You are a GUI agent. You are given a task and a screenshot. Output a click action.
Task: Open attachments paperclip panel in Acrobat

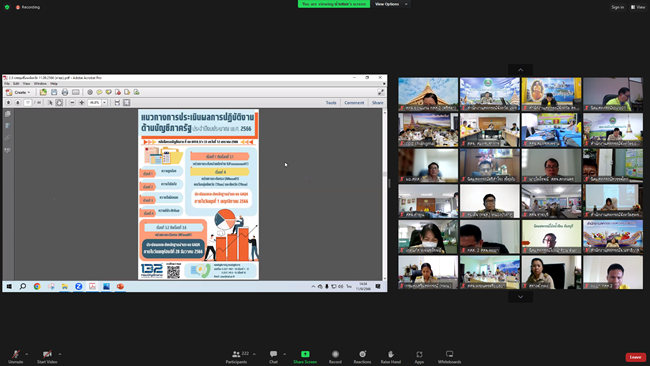coord(7,138)
